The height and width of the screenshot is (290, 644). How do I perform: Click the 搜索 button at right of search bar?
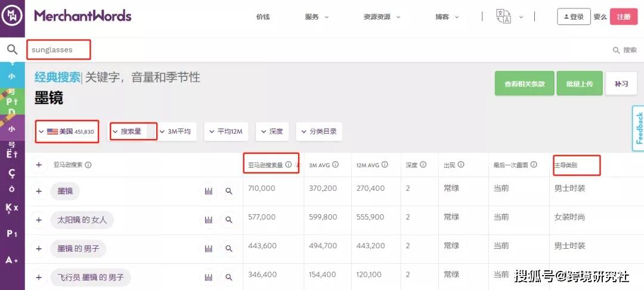pyautogui.click(x=625, y=50)
